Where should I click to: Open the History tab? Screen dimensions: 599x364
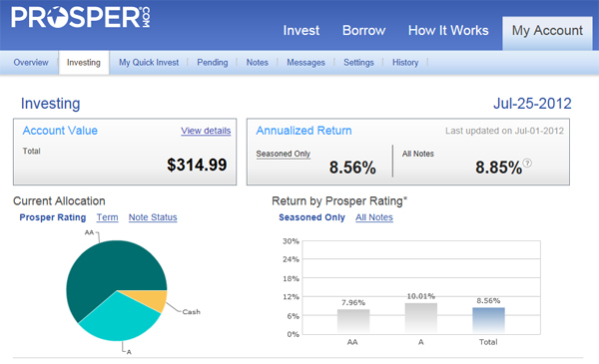(x=405, y=62)
